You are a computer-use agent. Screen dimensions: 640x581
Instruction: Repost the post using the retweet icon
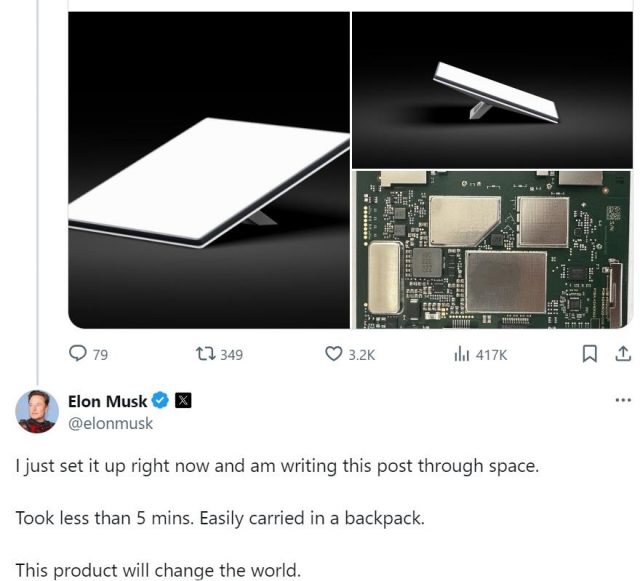205,354
